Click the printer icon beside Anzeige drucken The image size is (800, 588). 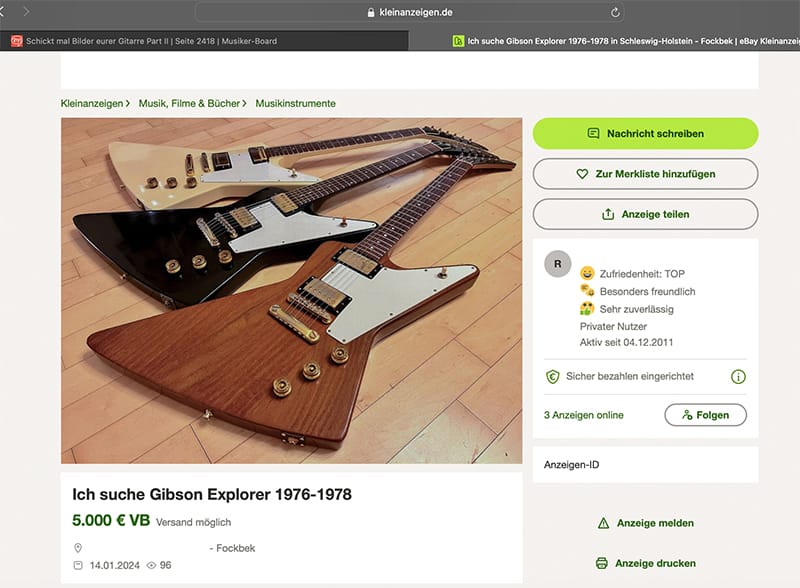coord(602,563)
